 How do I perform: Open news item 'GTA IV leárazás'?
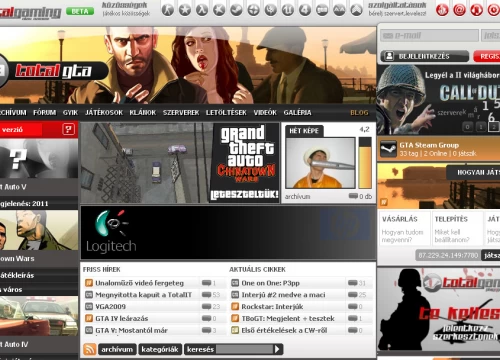(x=122, y=318)
